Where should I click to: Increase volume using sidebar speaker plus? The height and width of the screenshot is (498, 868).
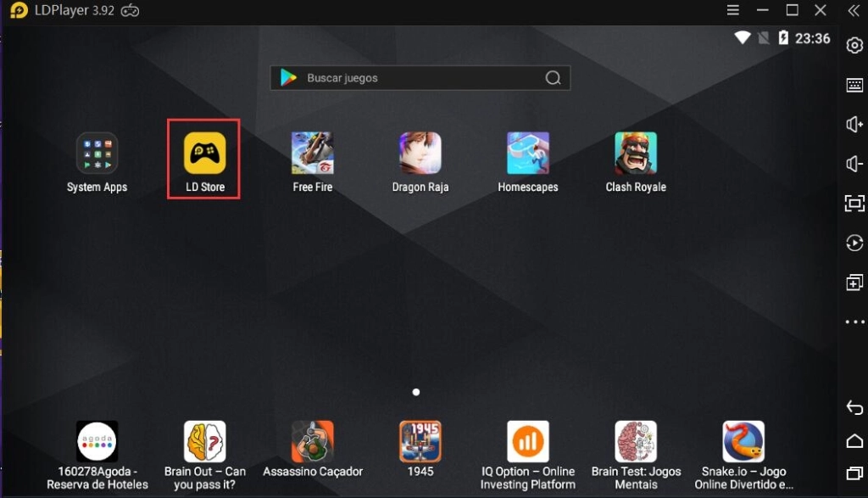pyautogui.click(x=854, y=124)
